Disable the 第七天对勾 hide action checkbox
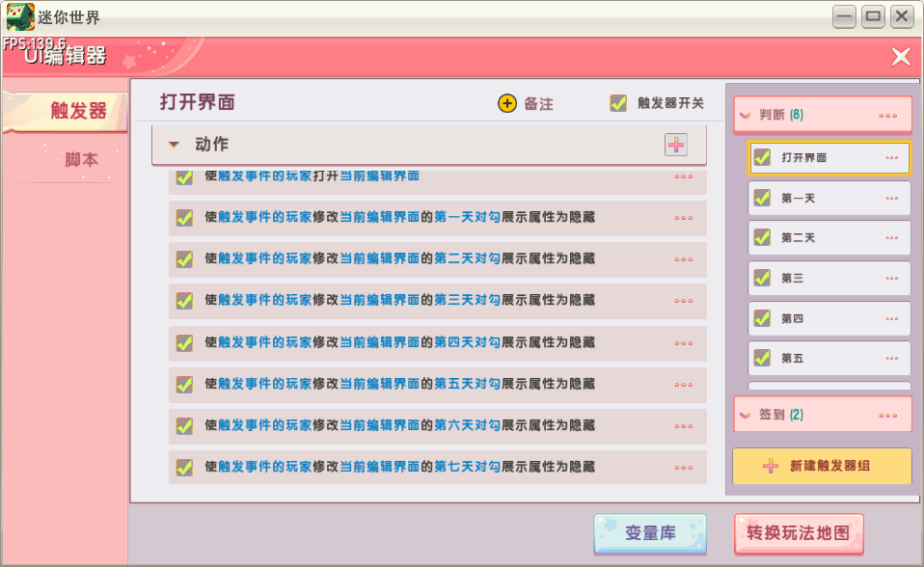This screenshot has height=567, width=924. [184, 468]
